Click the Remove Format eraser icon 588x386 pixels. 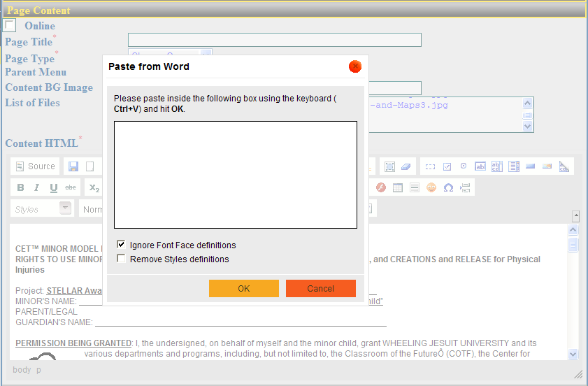pos(408,166)
